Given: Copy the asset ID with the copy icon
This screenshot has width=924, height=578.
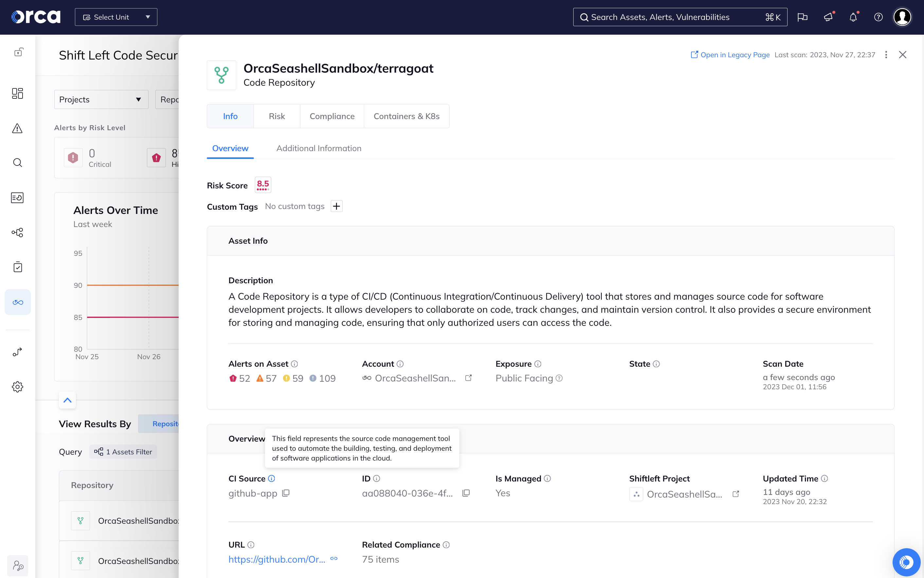Looking at the screenshot, I should click(x=466, y=493).
